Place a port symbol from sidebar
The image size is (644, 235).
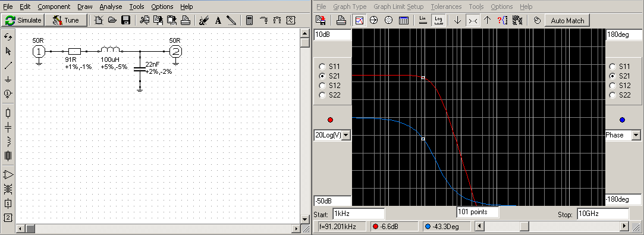pos(8,94)
